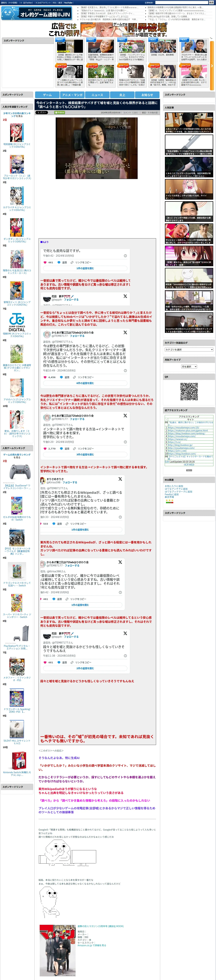Open the アニメ・マンガ category tab
The image size is (216, 980).
point(72,95)
